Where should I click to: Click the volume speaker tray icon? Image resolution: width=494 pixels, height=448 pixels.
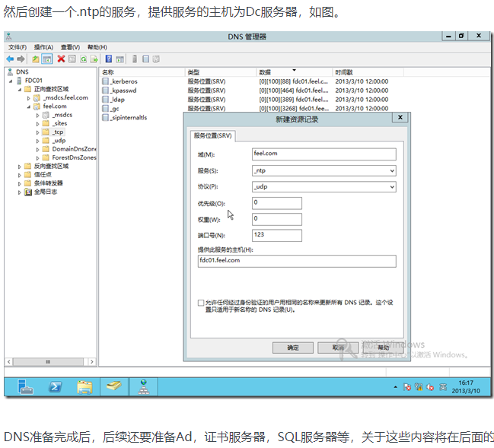click(430, 387)
